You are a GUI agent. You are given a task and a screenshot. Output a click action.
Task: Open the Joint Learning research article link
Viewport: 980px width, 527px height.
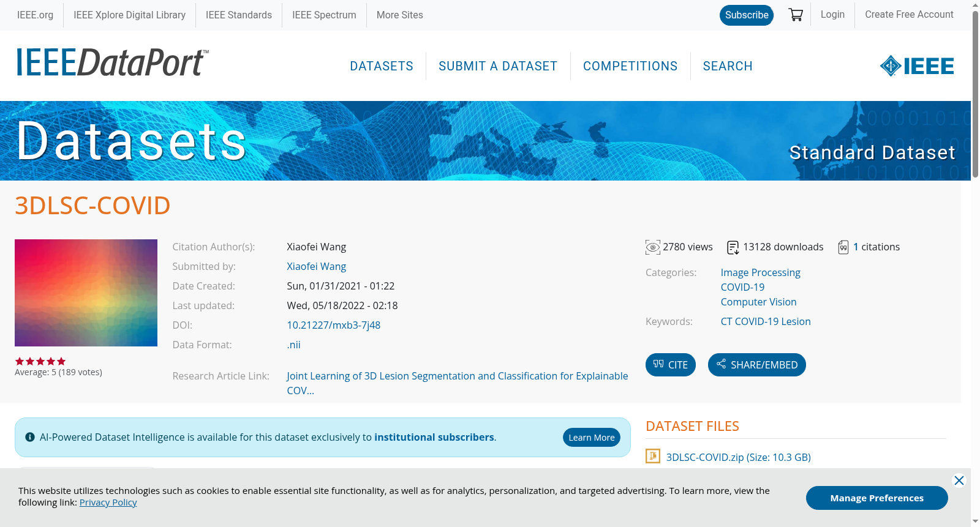pos(457,383)
